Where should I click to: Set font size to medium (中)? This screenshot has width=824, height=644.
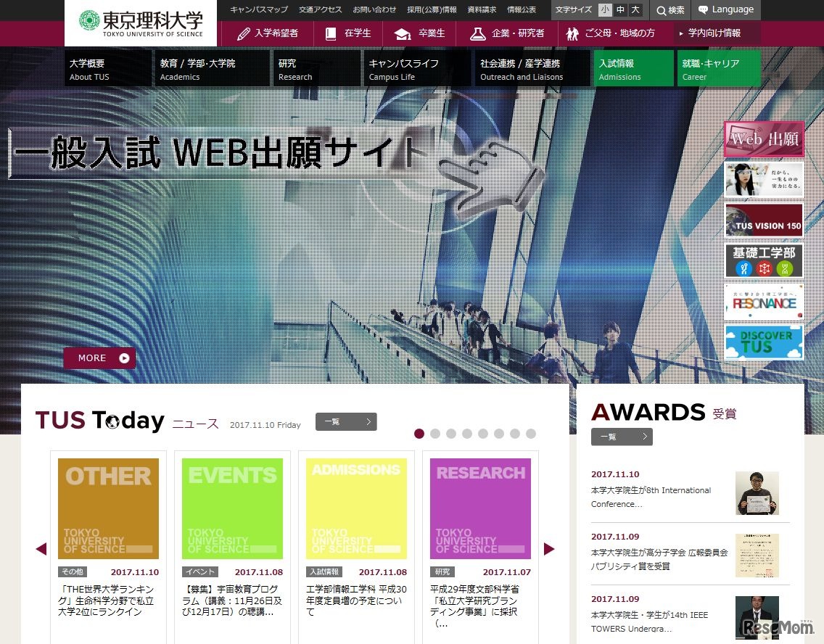[x=621, y=10]
